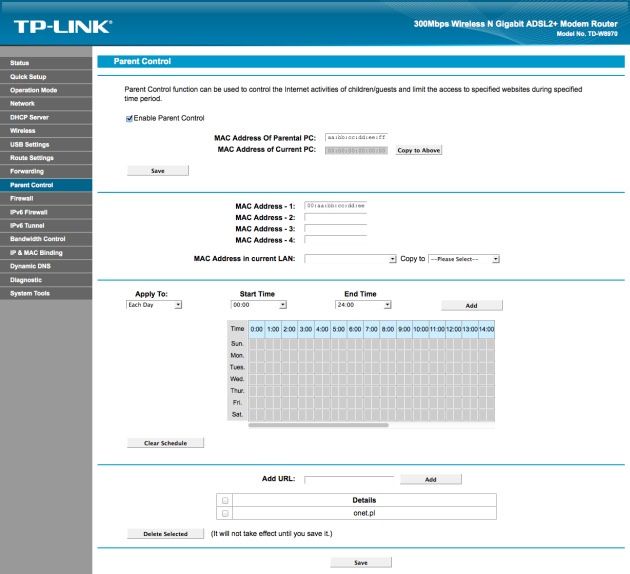Open the Diagnostic menu
This screenshot has width=630, height=574.
[46, 280]
